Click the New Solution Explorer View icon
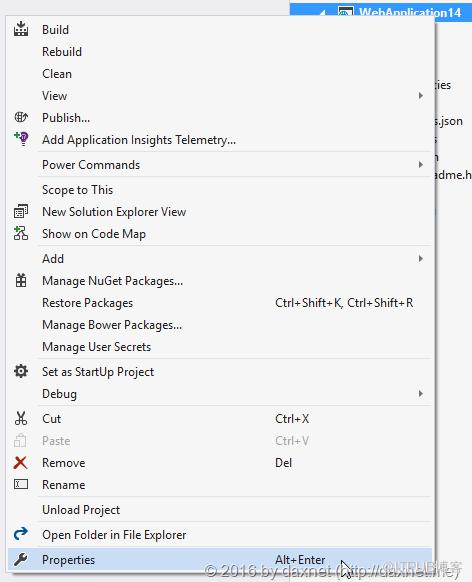Image resolution: width=472 pixels, height=582 pixels. click(21, 211)
